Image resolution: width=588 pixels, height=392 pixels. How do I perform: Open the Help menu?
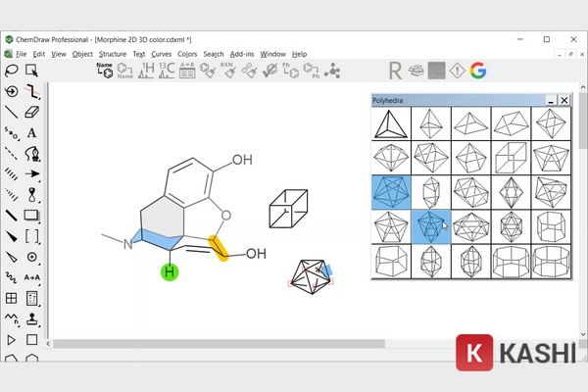[x=299, y=54]
